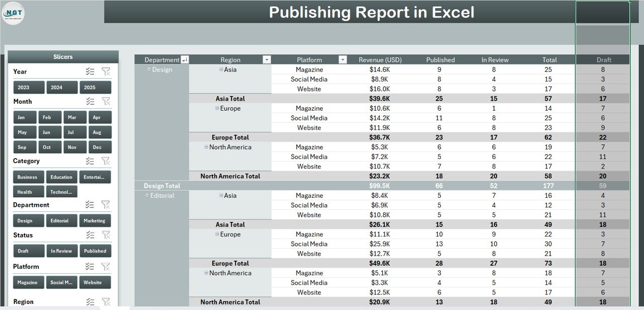
Task: Toggle multi-select on the Year slicer
Action: coord(90,71)
